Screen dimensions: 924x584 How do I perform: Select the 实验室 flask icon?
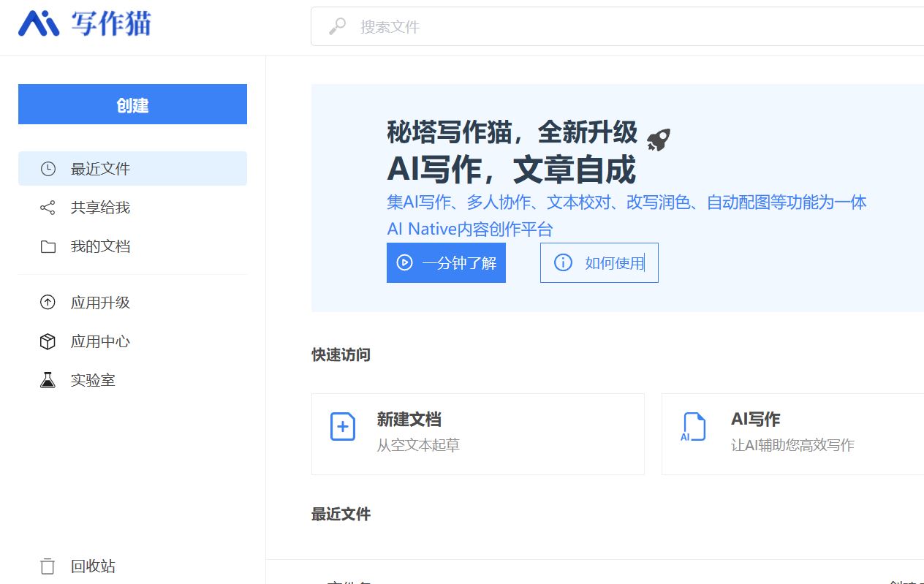tap(48, 380)
